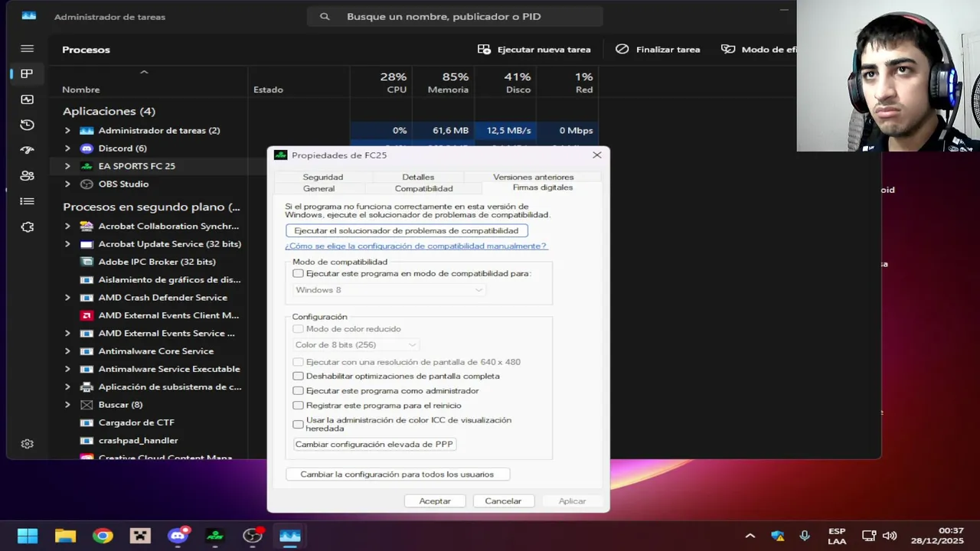This screenshot has height=551, width=980.
Task: Expand Acrobat Update Service row
Action: tap(67, 244)
